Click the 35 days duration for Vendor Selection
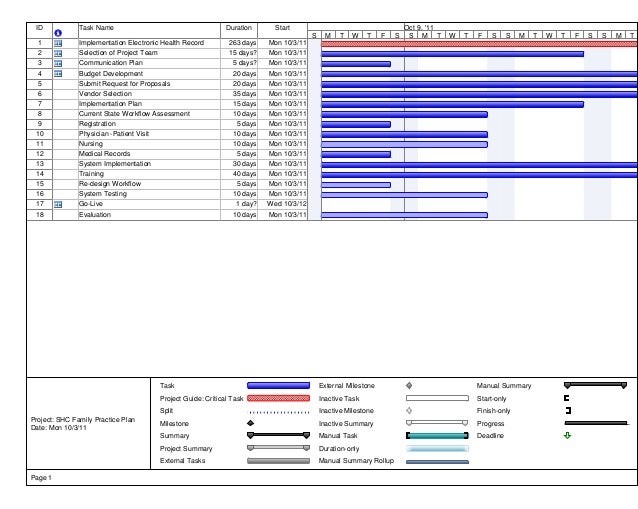Image resolution: width=638 pixels, height=509 pixels. [x=239, y=94]
